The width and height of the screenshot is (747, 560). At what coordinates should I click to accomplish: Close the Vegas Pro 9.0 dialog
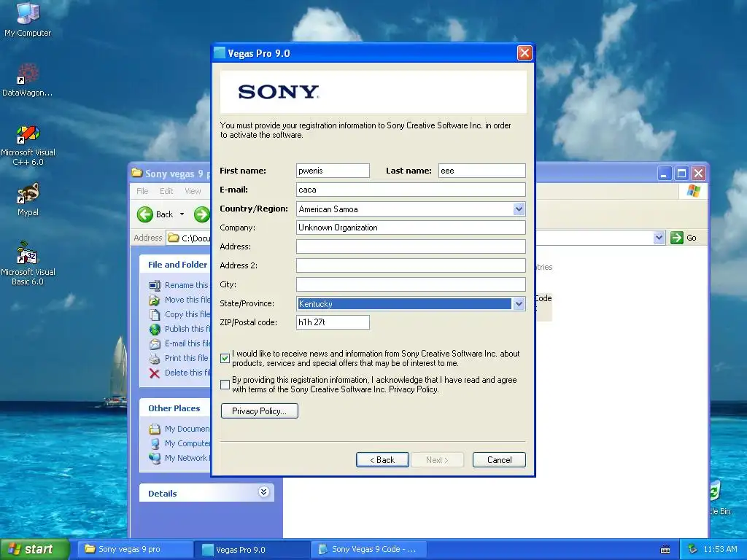click(x=525, y=52)
